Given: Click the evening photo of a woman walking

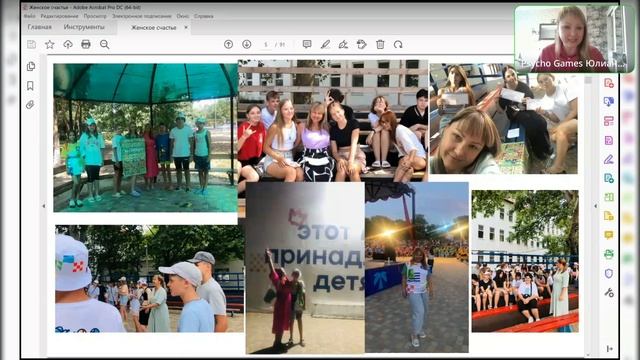Looking at the screenshot, I should [x=417, y=267].
